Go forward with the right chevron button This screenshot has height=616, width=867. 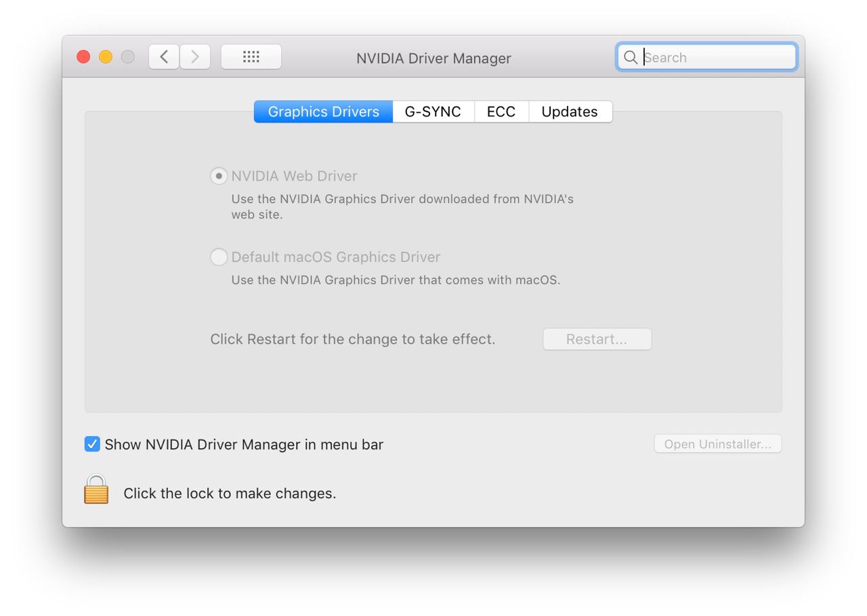195,57
